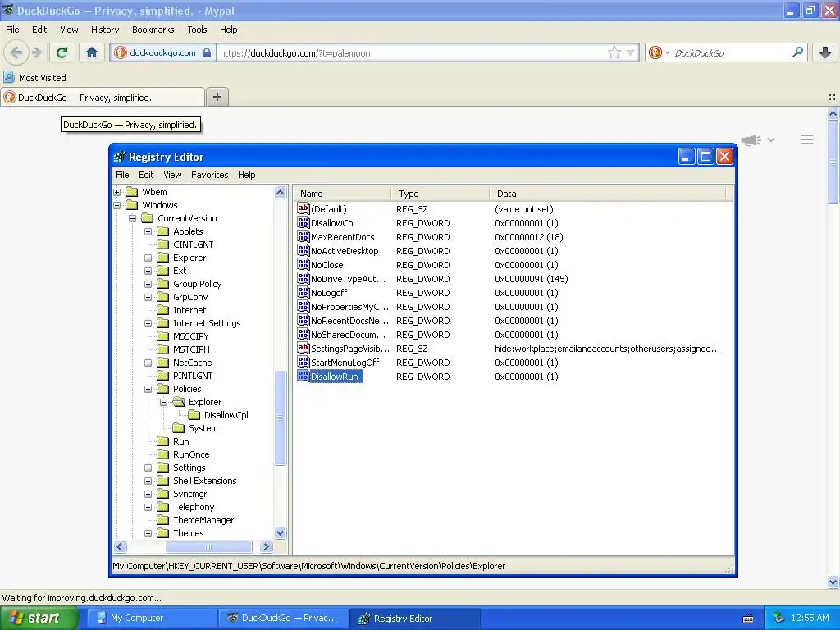
Task: Open the downloads arrow icon
Action: 825,52
